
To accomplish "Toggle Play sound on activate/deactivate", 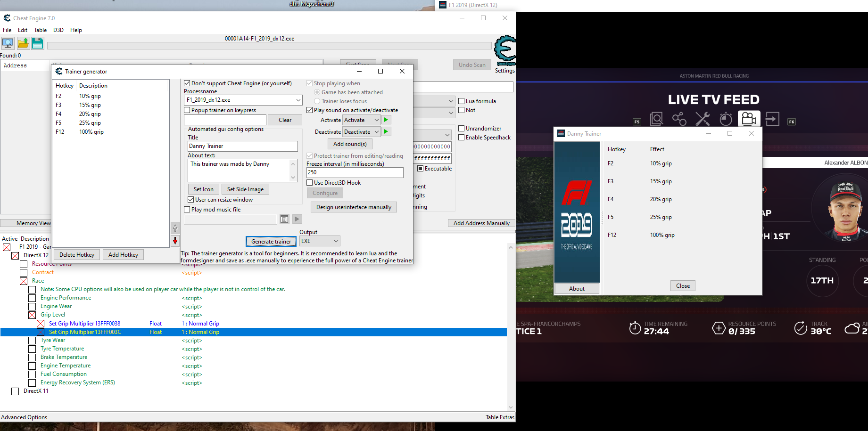I will pos(310,110).
